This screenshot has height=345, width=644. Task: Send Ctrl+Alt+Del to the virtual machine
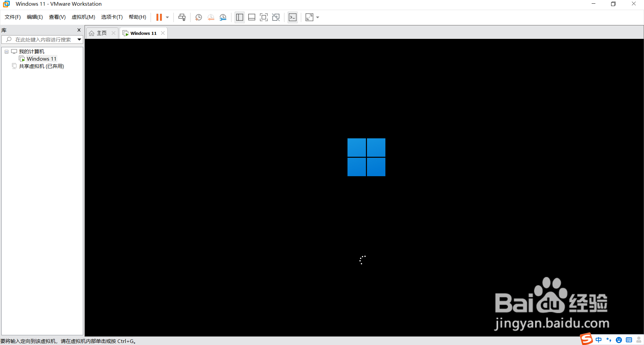(x=182, y=17)
